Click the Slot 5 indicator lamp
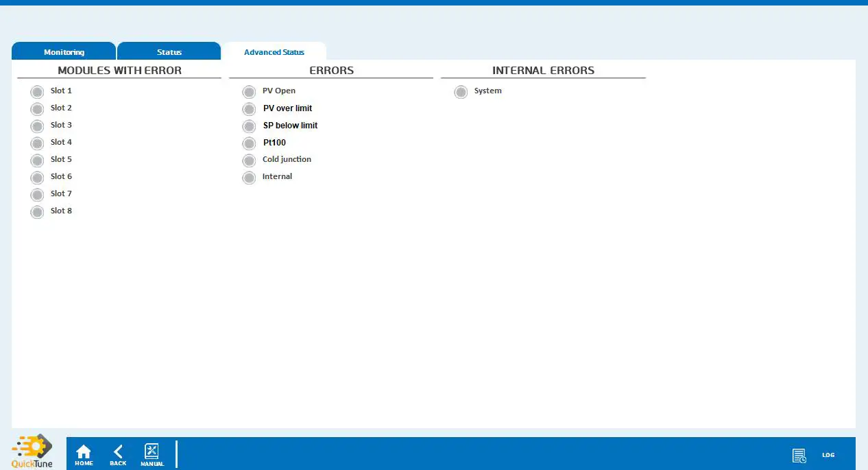This screenshot has height=470, width=868. tap(37, 159)
